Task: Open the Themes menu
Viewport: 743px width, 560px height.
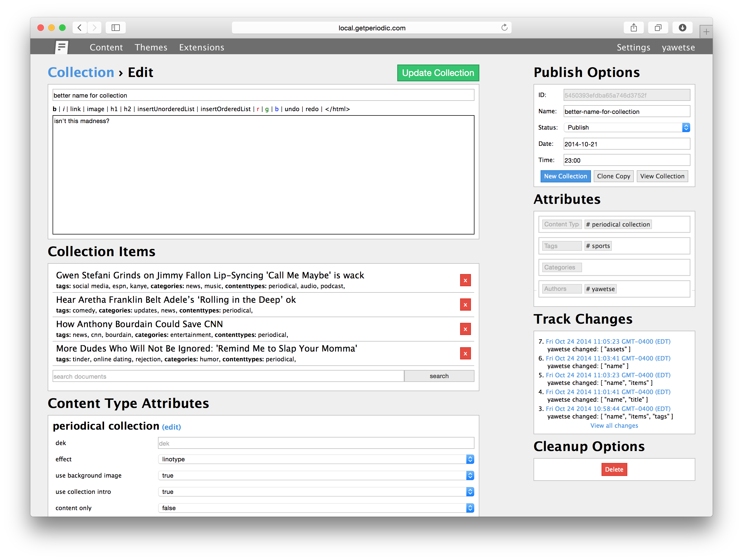Action: click(151, 47)
